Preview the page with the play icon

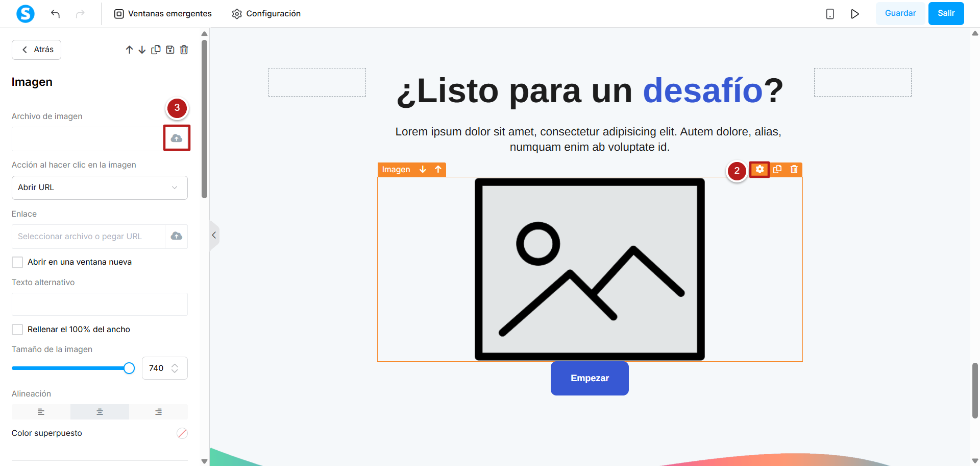pos(855,14)
